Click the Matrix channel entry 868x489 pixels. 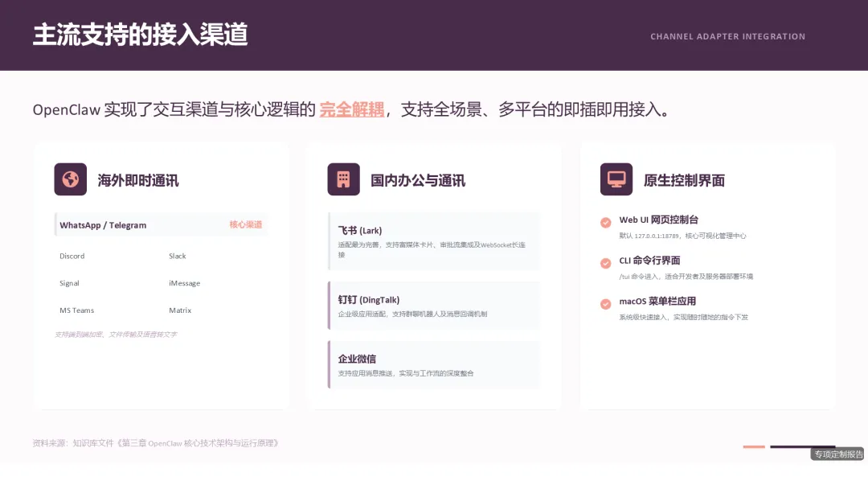click(180, 310)
